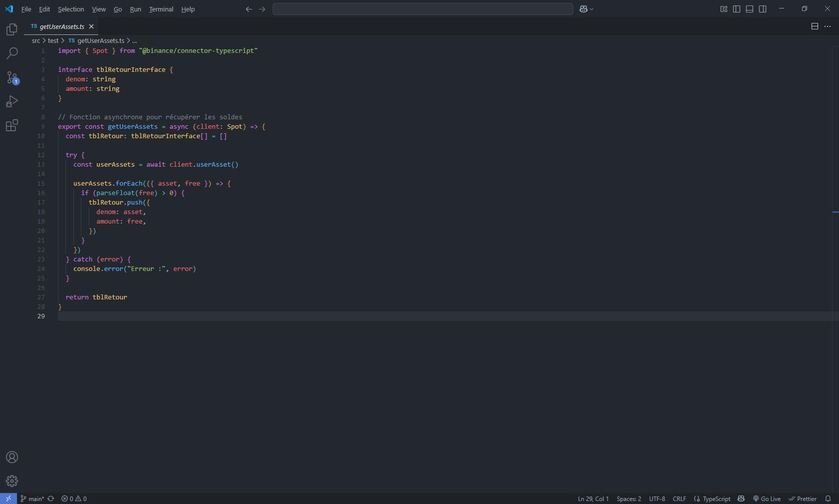Open Customize Layout control

724,9
